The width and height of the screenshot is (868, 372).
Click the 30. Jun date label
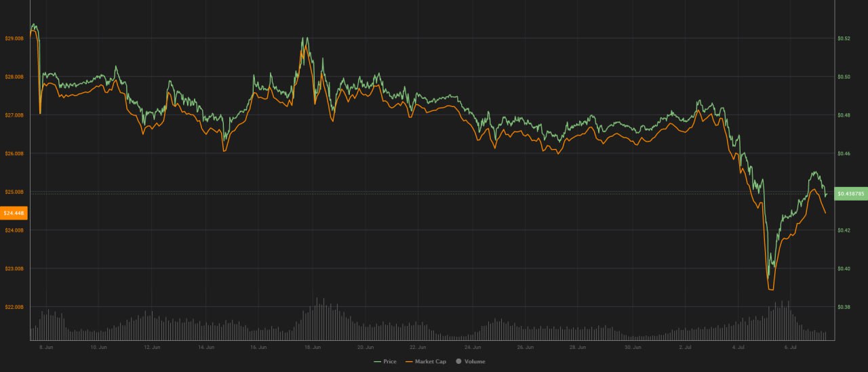tap(633, 347)
